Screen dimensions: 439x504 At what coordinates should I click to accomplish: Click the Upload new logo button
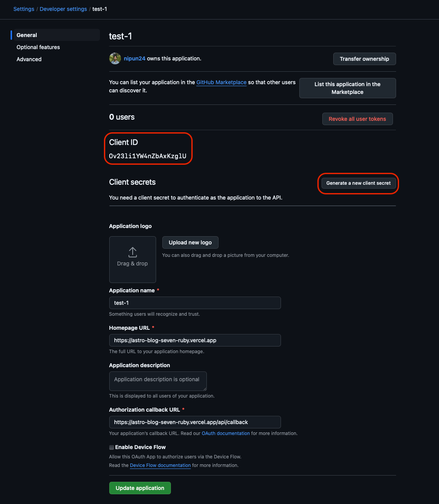pos(190,242)
